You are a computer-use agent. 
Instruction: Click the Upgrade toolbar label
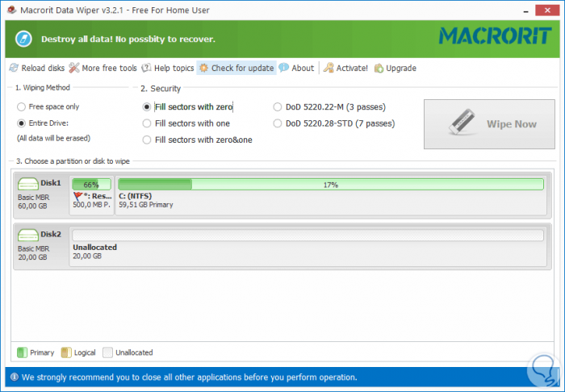[x=401, y=68]
